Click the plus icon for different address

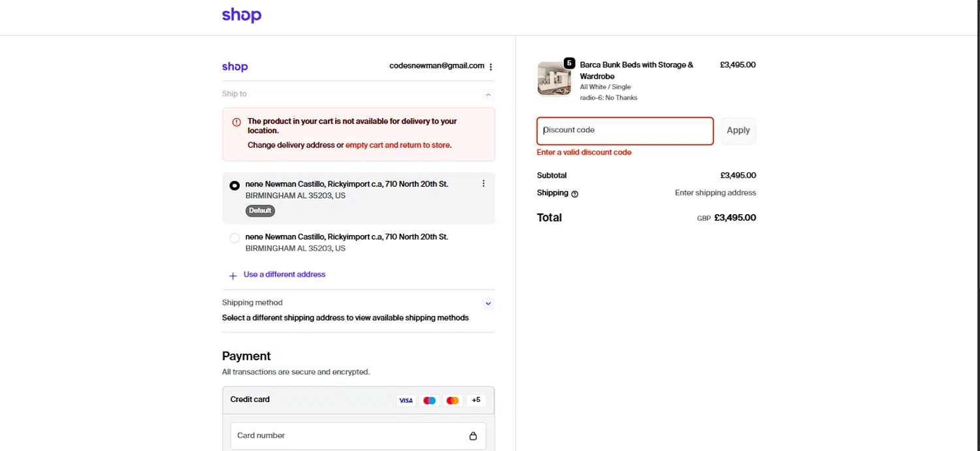coord(233,275)
